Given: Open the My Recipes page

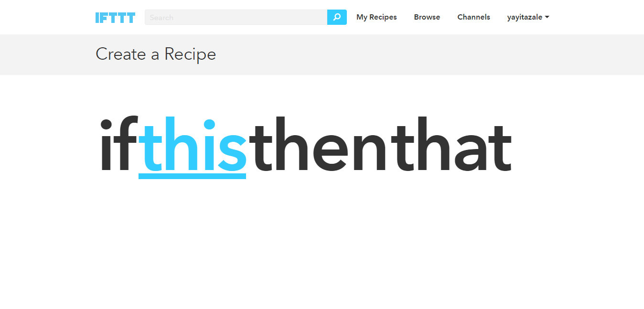Looking at the screenshot, I should [x=376, y=17].
